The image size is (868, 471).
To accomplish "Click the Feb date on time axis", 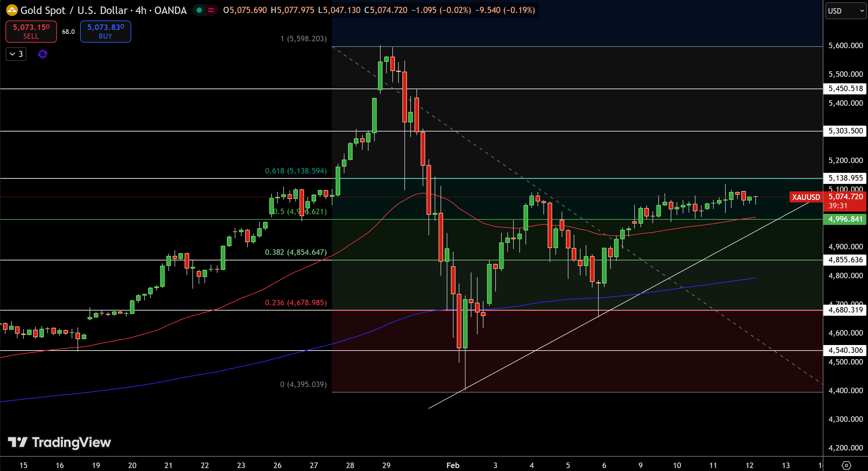I will (x=453, y=465).
